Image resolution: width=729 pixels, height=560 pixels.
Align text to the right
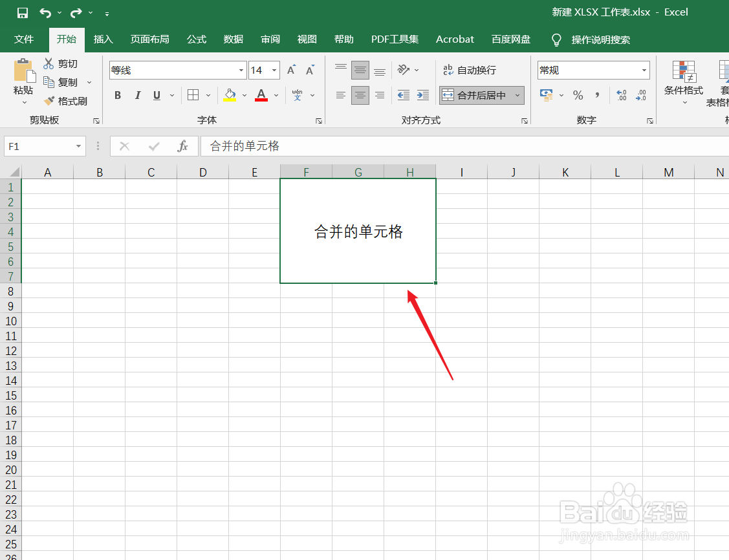click(380, 95)
